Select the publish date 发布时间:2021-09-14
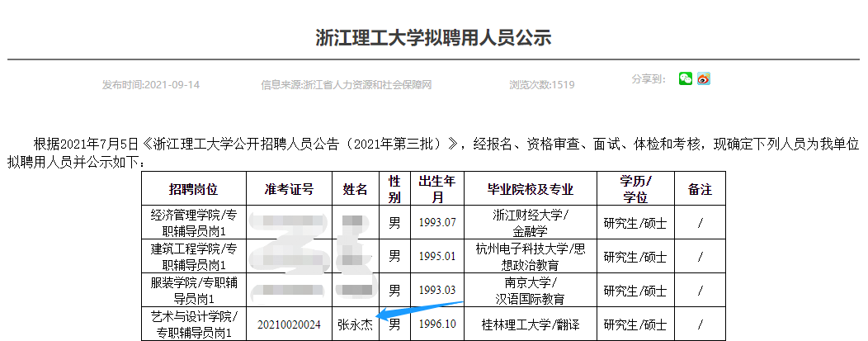The image size is (868, 341). coord(150,85)
